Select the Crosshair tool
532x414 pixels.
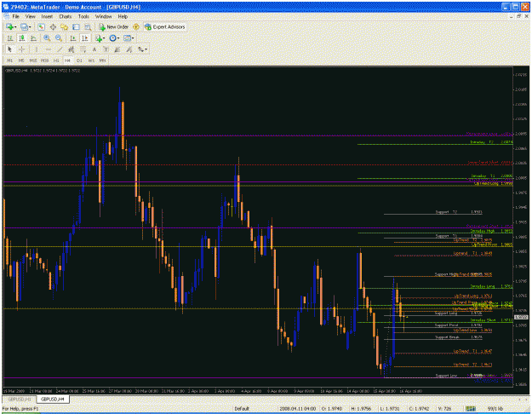[21, 49]
